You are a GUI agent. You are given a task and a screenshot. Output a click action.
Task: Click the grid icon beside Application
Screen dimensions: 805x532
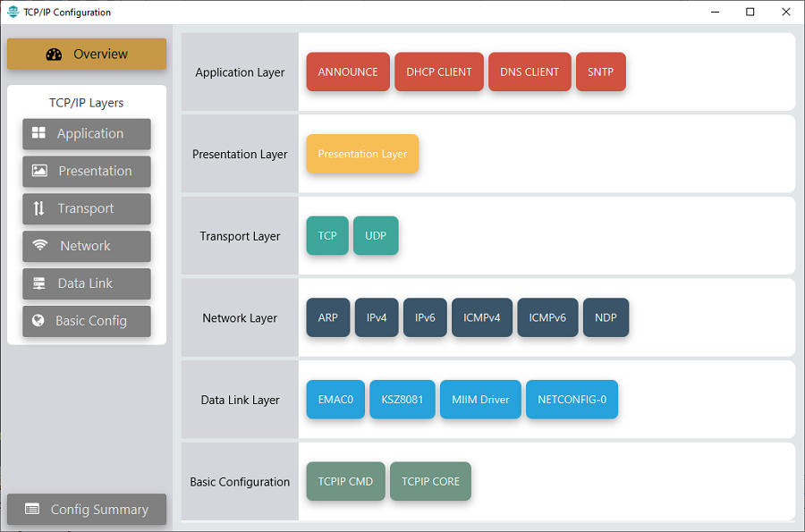tap(38, 133)
